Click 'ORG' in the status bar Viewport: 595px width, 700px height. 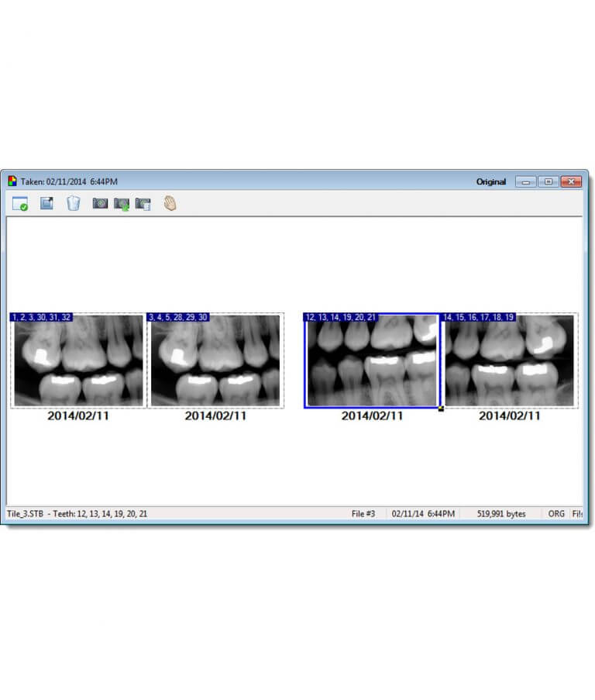tap(556, 514)
